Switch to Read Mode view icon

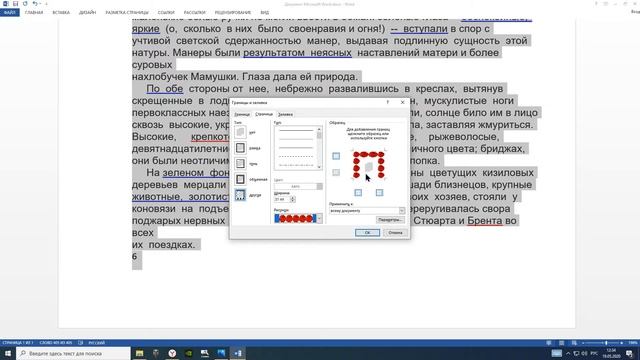(549, 343)
